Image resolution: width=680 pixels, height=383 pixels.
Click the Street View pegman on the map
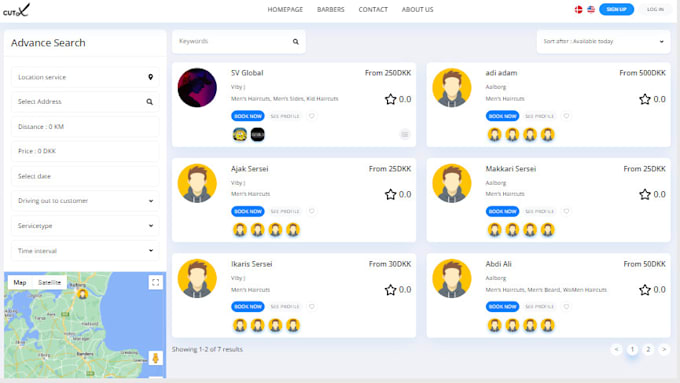coord(156,358)
